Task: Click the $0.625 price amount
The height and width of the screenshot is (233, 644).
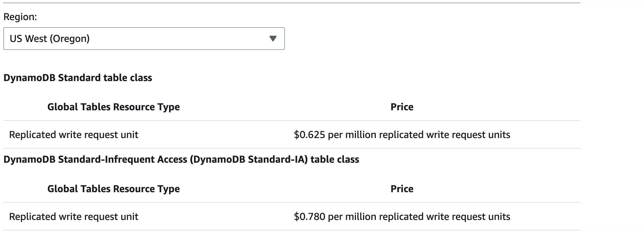Action: tap(309, 135)
